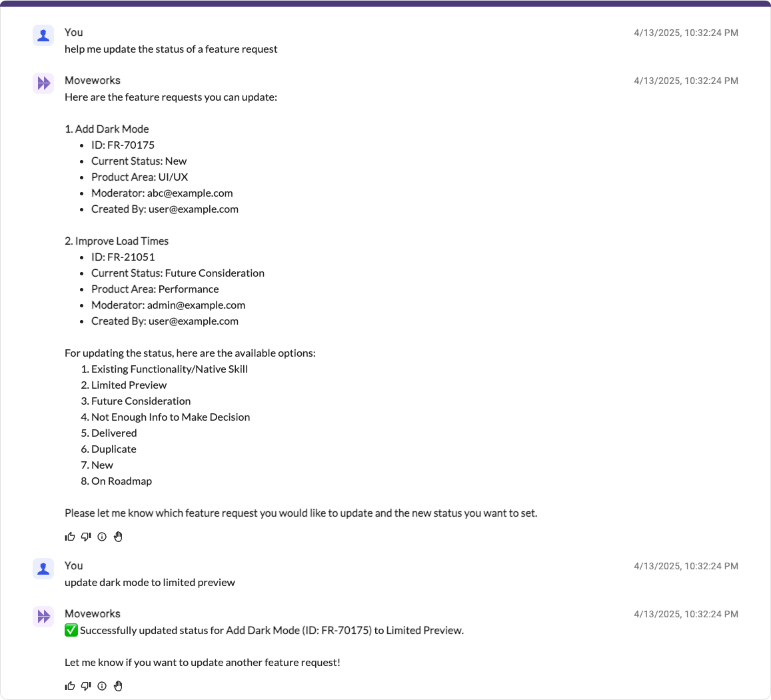
Task: Click option '4. Not Enough Info to Make Decision'
Action: pos(165,417)
